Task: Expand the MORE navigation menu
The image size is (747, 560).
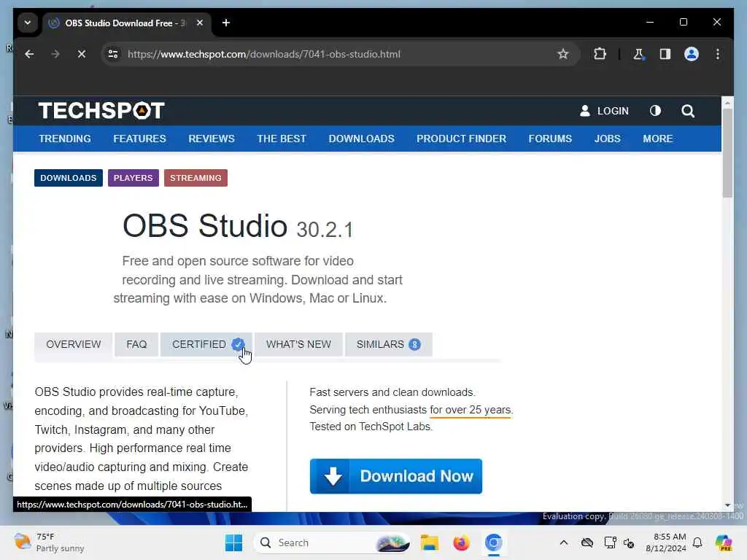Action: (x=658, y=139)
